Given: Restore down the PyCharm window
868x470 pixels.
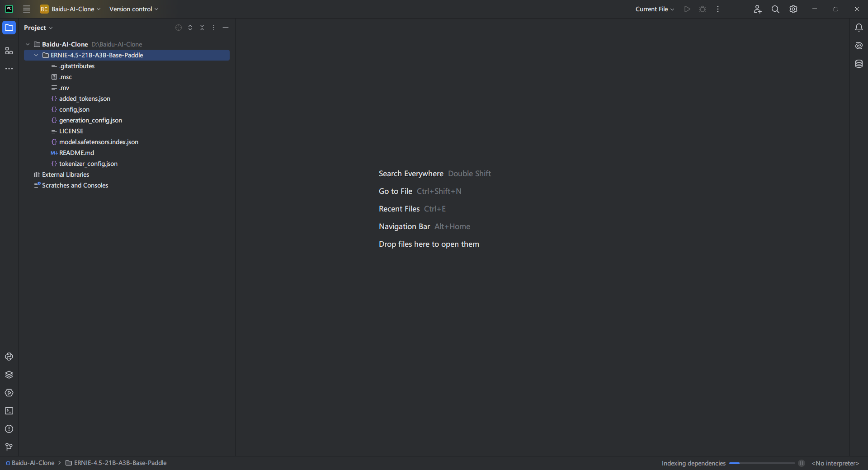Looking at the screenshot, I should tap(836, 9).
